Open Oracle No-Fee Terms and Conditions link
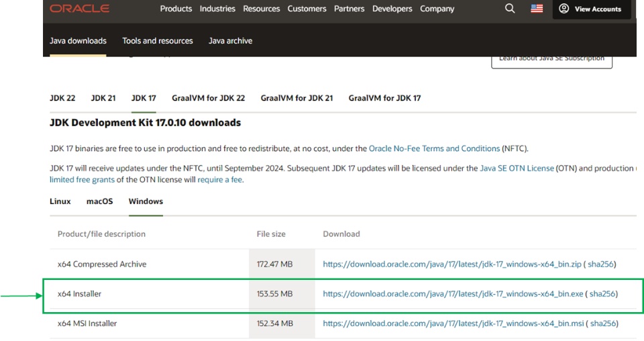The height and width of the screenshot is (341, 644). [433, 148]
